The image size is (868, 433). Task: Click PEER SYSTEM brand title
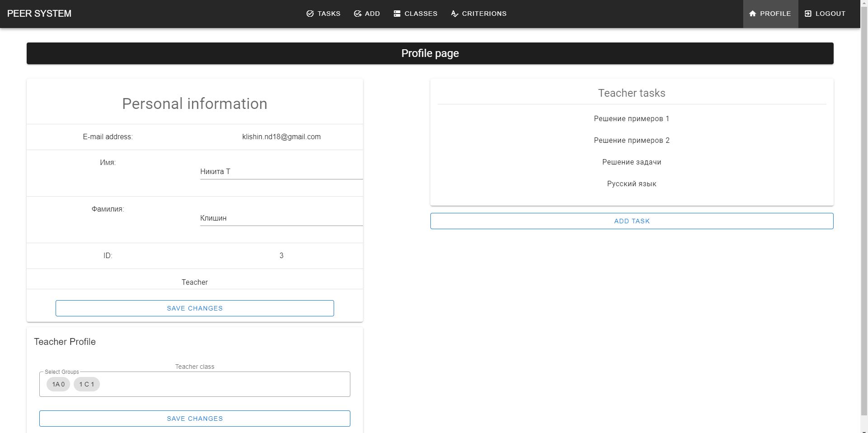click(x=39, y=14)
